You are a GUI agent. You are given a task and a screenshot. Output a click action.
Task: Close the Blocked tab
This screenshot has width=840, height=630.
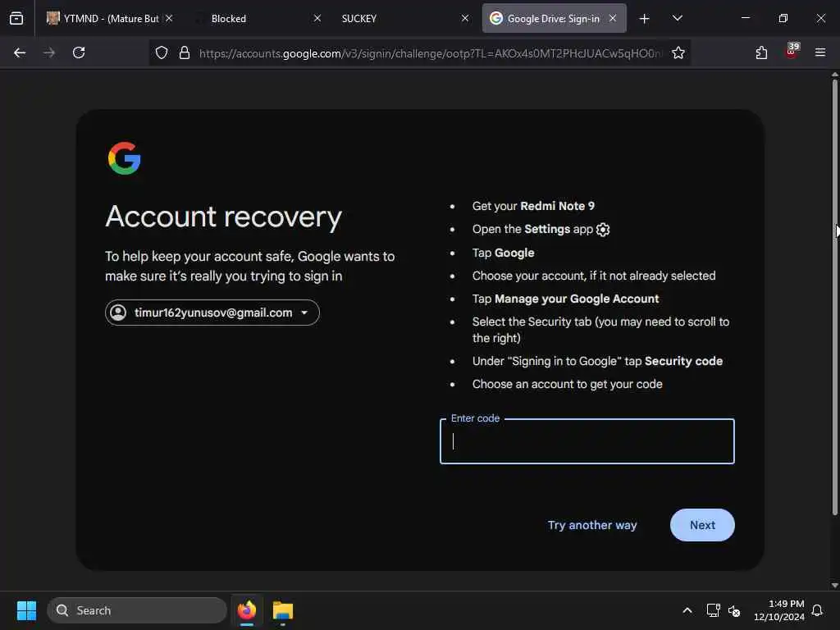(317, 18)
